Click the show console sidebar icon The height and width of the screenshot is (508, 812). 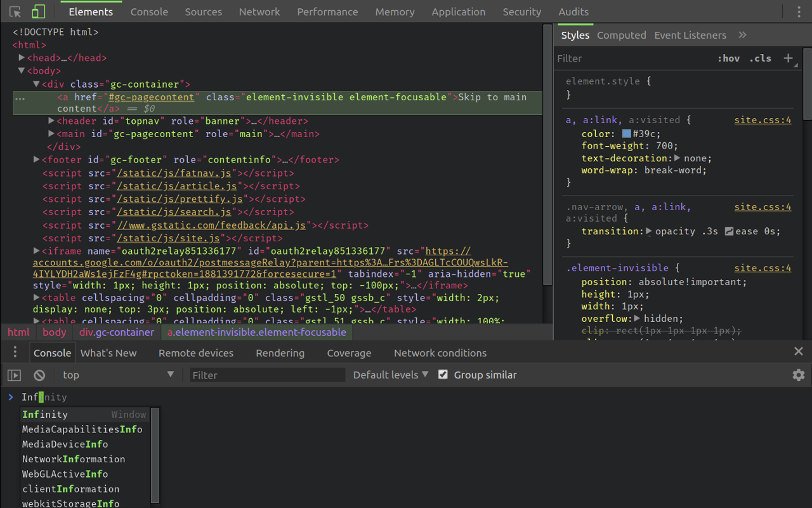(x=14, y=375)
